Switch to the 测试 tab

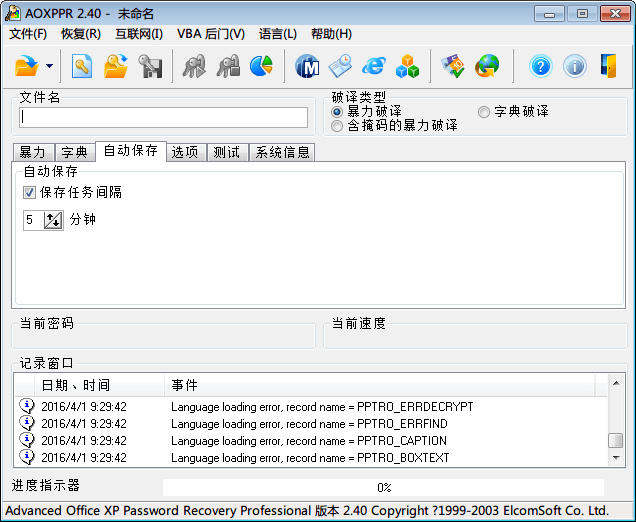coord(228,153)
